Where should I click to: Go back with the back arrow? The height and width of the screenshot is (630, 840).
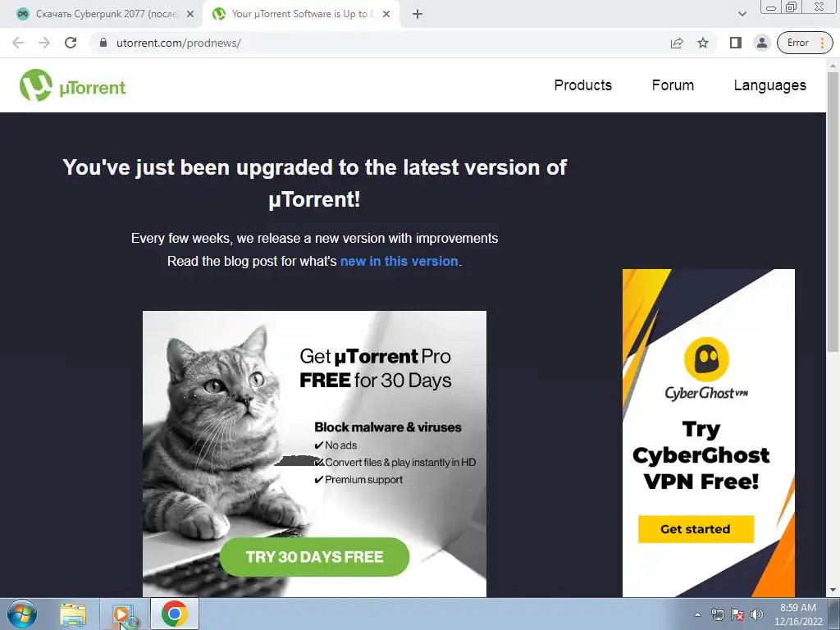pyautogui.click(x=18, y=43)
